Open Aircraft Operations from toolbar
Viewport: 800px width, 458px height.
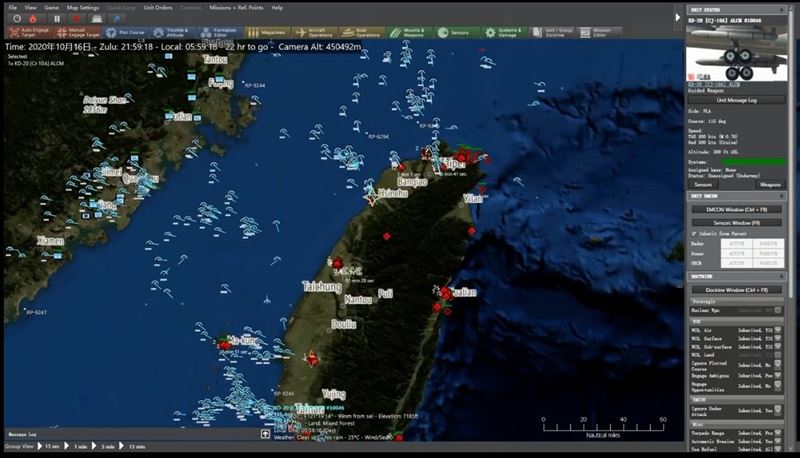pos(315,33)
